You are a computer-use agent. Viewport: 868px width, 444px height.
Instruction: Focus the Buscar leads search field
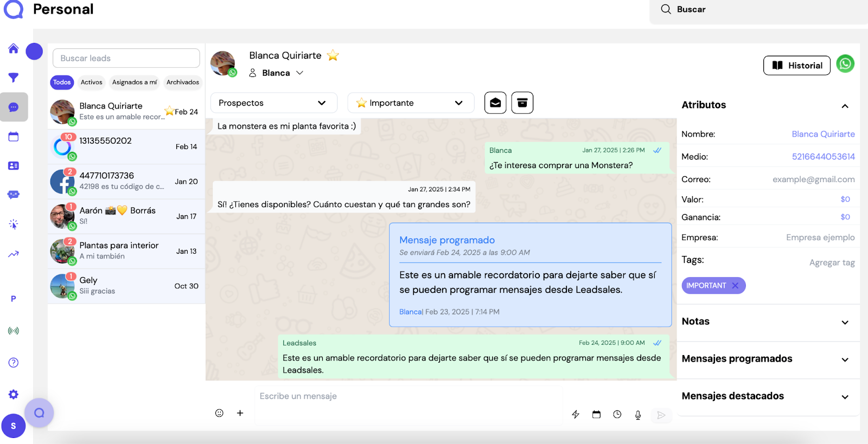(126, 58)
